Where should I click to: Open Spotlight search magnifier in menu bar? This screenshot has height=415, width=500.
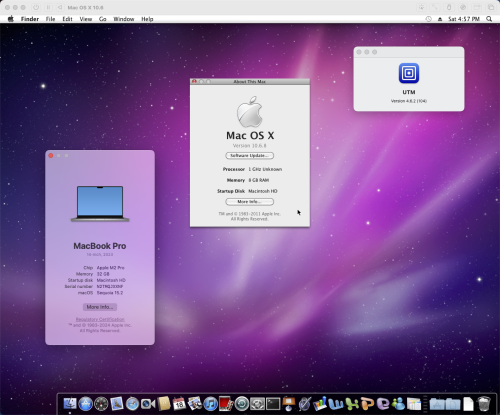pos(489,19)
